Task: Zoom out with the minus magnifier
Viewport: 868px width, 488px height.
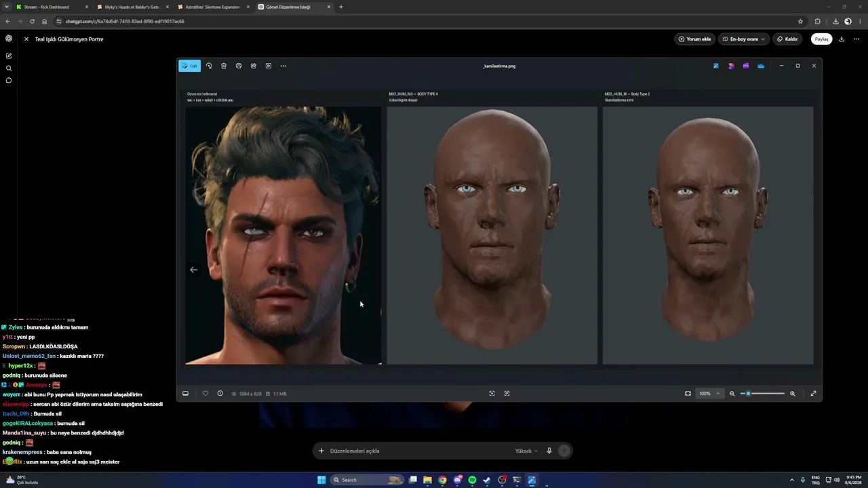Action: (732, 393)
